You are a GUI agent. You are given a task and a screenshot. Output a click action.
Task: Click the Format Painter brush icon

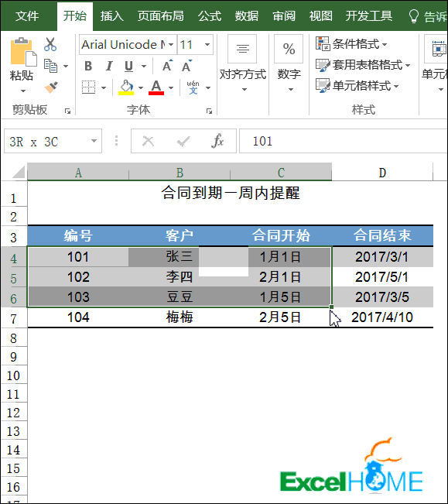coord(51,87)
